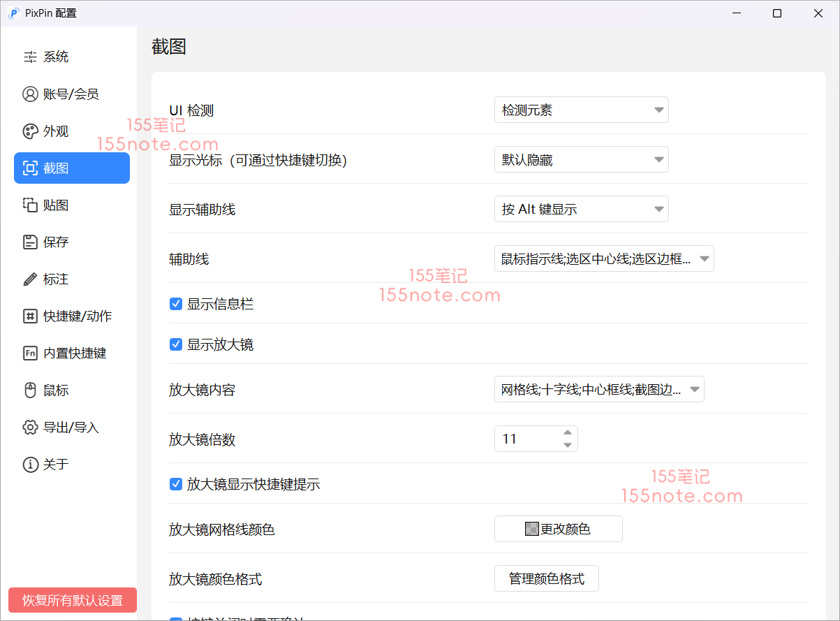840x621 pixels.
Task: Toggle the 显示放大镜 checkbox
Action: pyautogui.click(x=176, y=344)
